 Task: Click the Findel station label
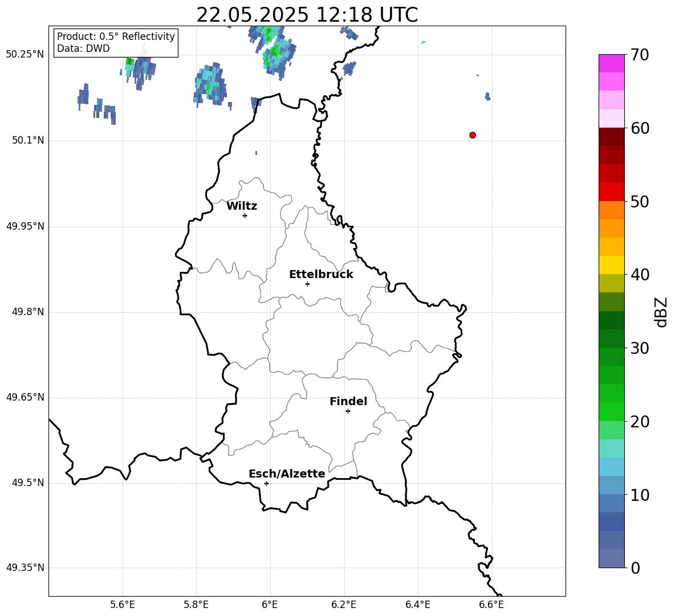(x=348, y=401)
